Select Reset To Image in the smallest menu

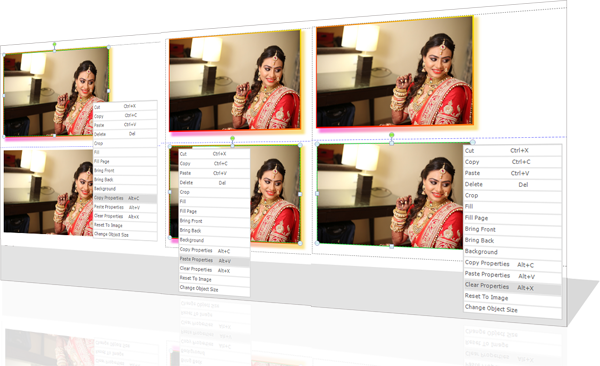coord(125,225)
